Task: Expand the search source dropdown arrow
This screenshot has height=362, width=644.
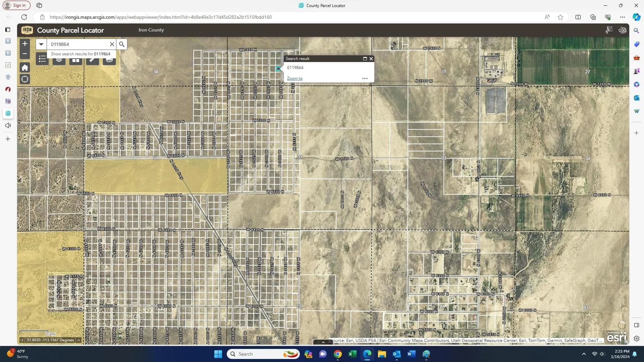Action: coord(41,44)
